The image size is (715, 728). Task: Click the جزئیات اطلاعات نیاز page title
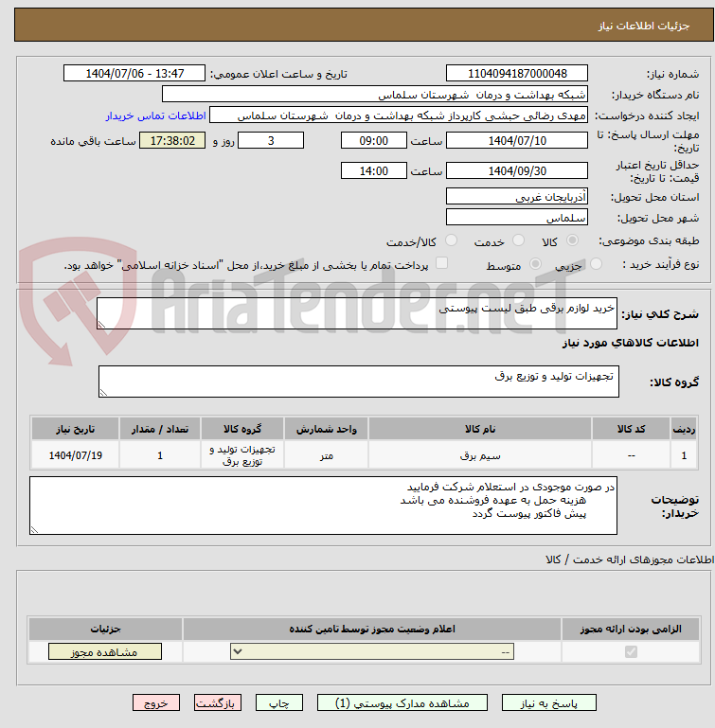[x=643, y=26]
